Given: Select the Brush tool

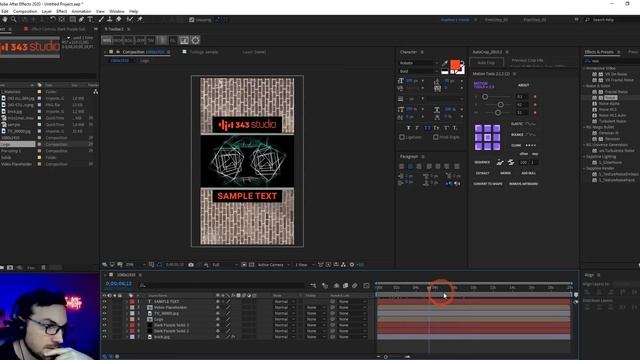Looking at the screenshot, I should 101,19.
